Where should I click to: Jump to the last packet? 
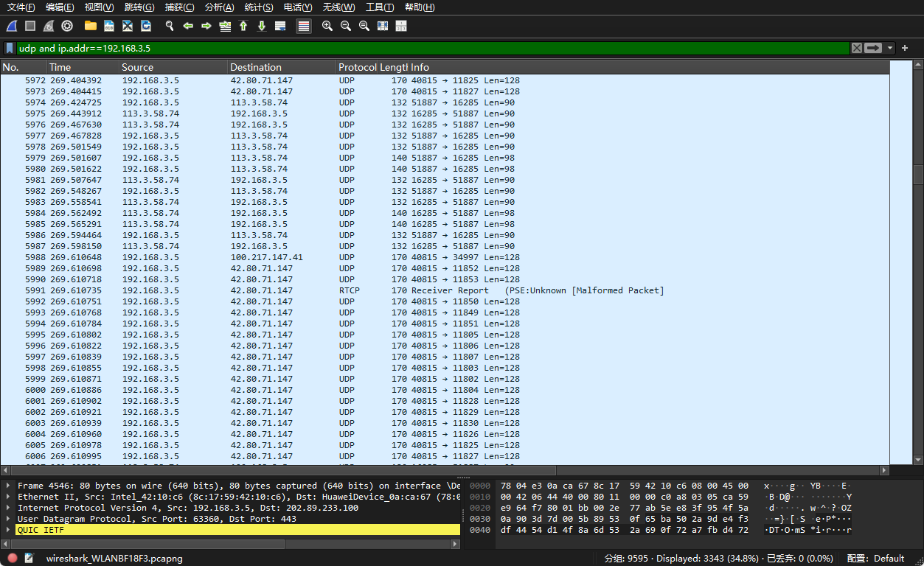pos(262,26)
